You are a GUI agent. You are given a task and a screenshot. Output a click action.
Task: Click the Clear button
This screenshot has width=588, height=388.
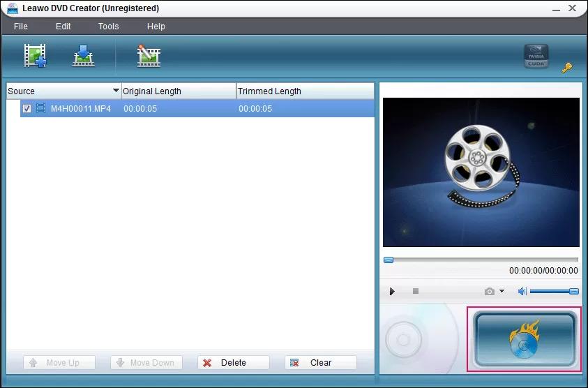(x=321, y=362)
